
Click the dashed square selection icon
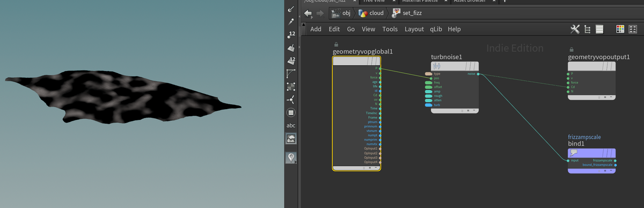point(291,87)
